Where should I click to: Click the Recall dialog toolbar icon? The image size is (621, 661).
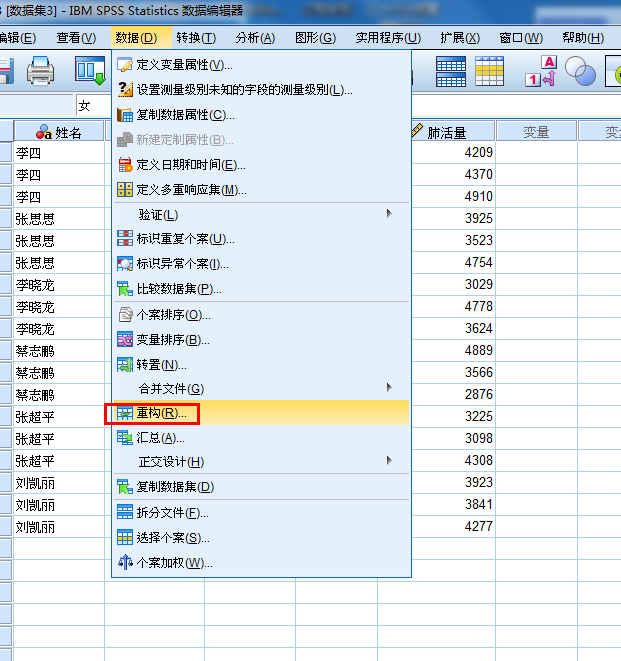[90, 71]
